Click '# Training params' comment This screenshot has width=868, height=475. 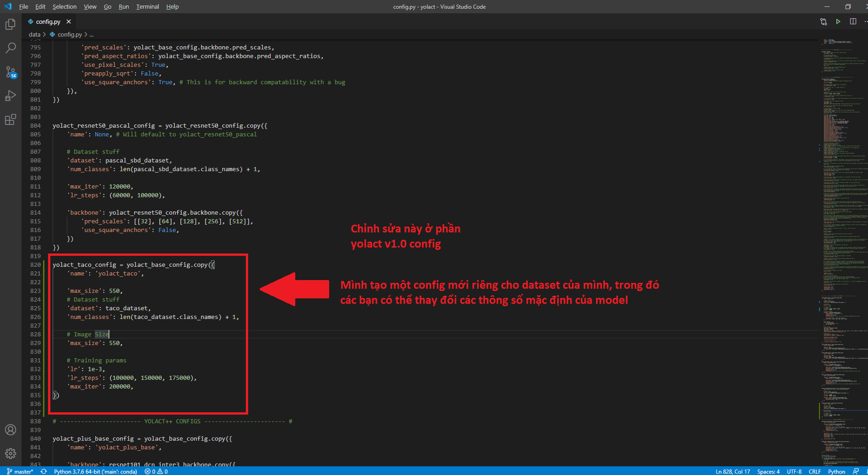coord(97,360)
